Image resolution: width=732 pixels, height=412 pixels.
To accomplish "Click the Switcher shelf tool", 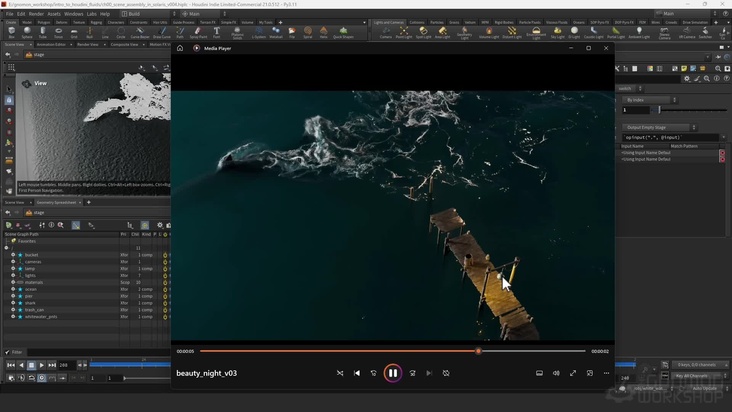I will (x=705, y=32).
